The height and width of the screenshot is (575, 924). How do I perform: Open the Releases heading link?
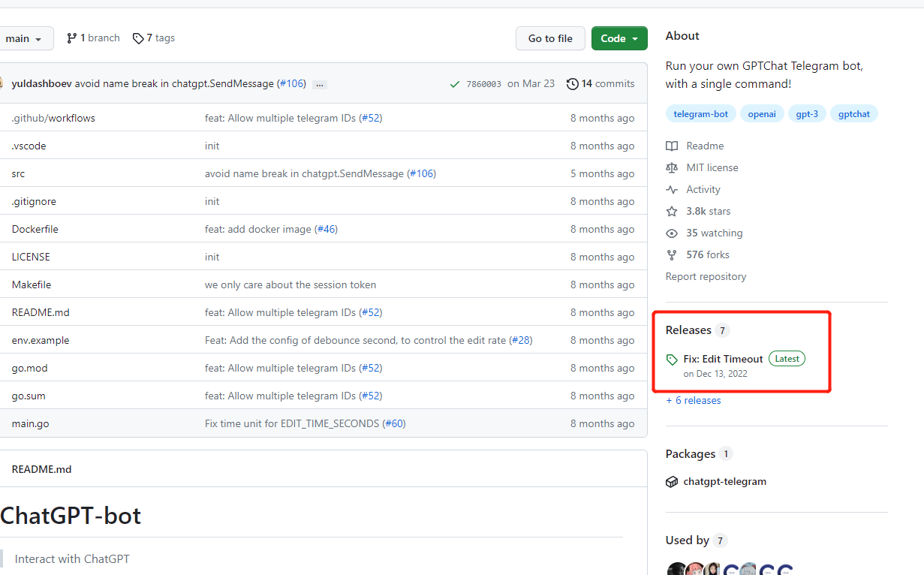688,330
